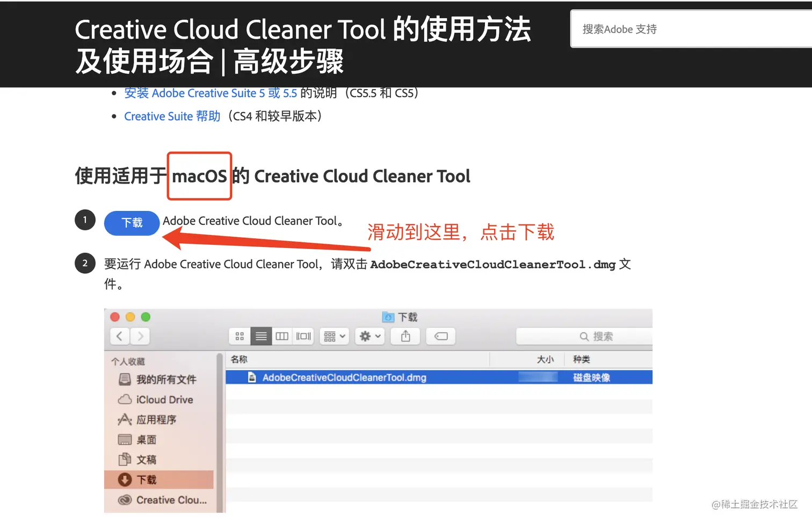Click the red close button of Finder window
This screenshot has height=524, width=812.
coord(115,317)
